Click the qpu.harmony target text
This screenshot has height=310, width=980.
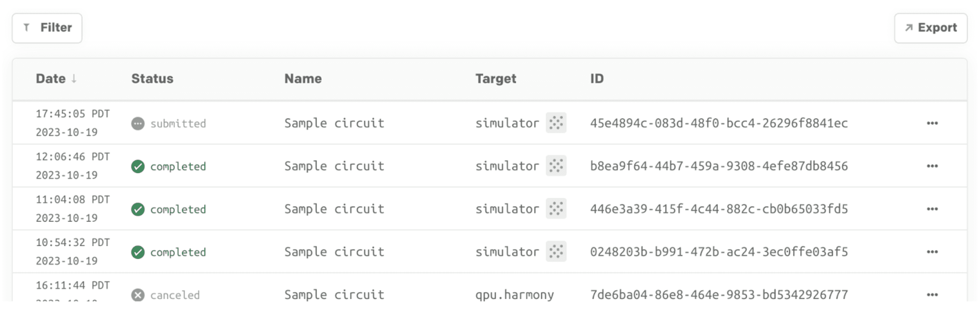coord(515,295)
